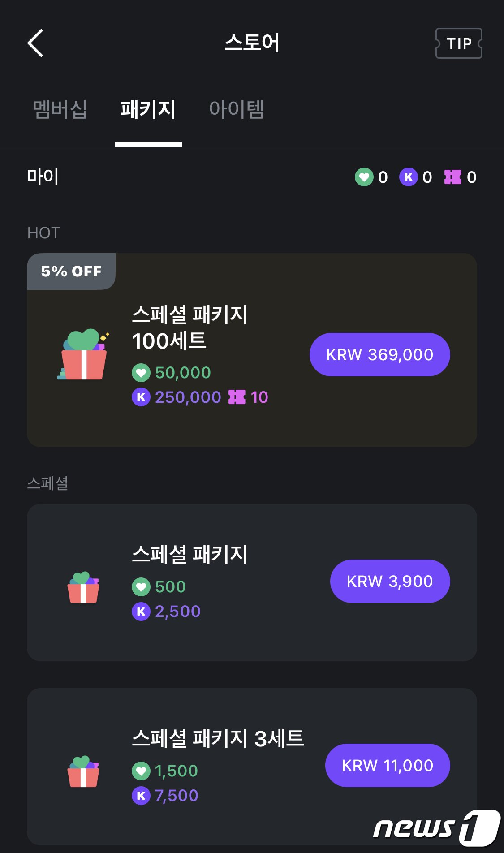Select the 패키지 tab

pos(148,109)
